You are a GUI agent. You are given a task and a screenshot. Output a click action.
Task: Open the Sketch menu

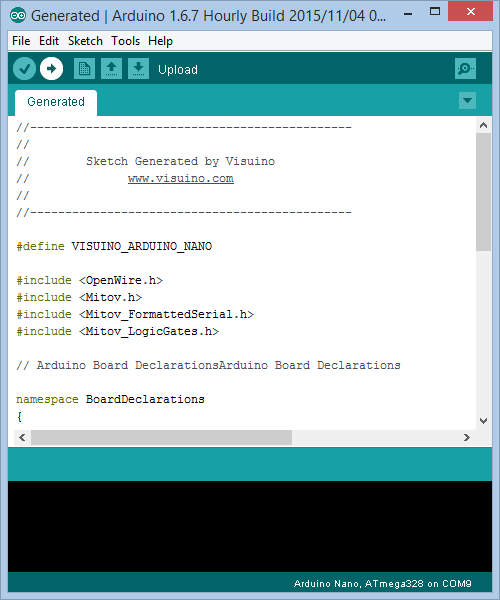click(x=85, y=41)
